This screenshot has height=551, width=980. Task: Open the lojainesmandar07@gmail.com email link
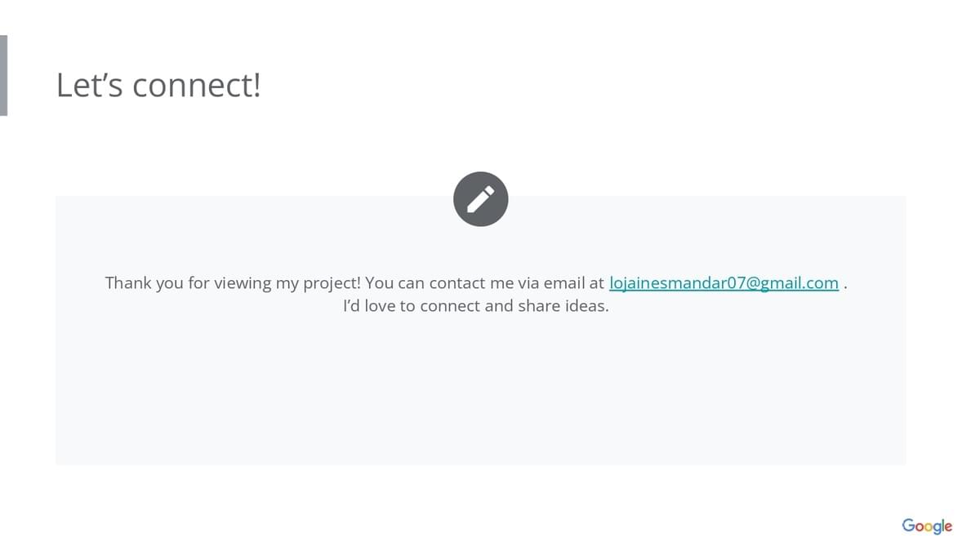tap(724, 283)
